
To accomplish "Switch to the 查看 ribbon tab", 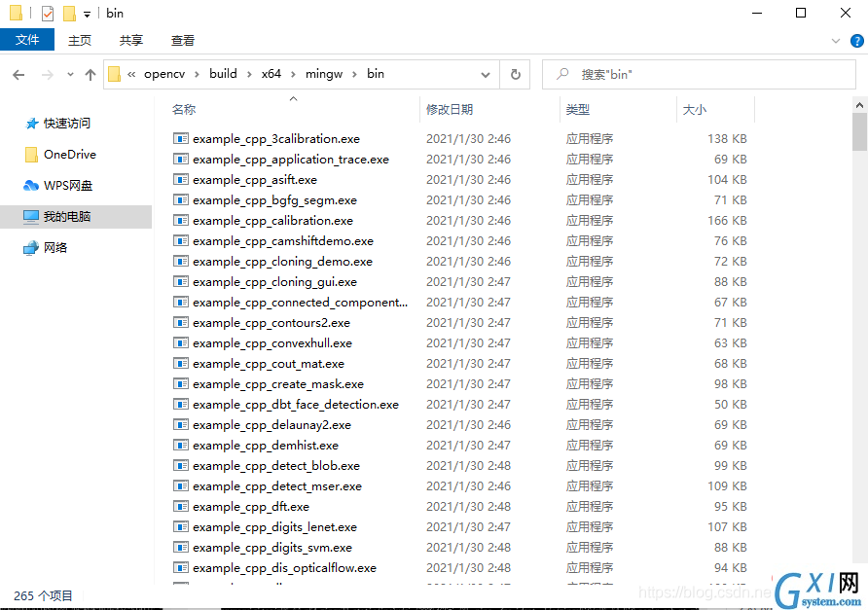I will pos(183,41).
